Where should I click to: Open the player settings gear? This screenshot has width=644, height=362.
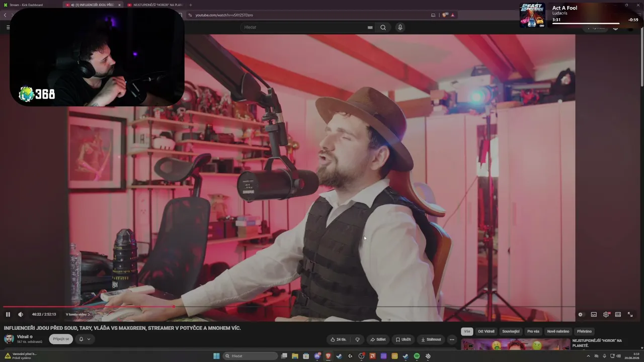pos(606,314)
